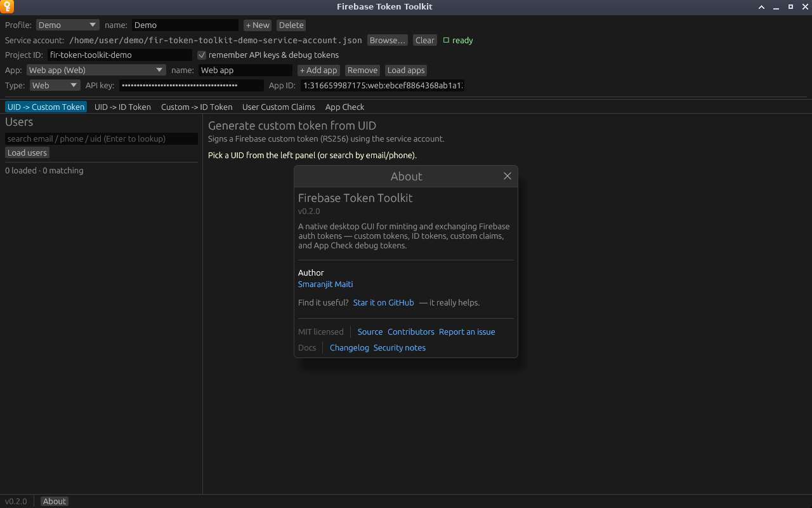Open the Changelog link
This screenshot has width=812, height=508.
(350, 348)
